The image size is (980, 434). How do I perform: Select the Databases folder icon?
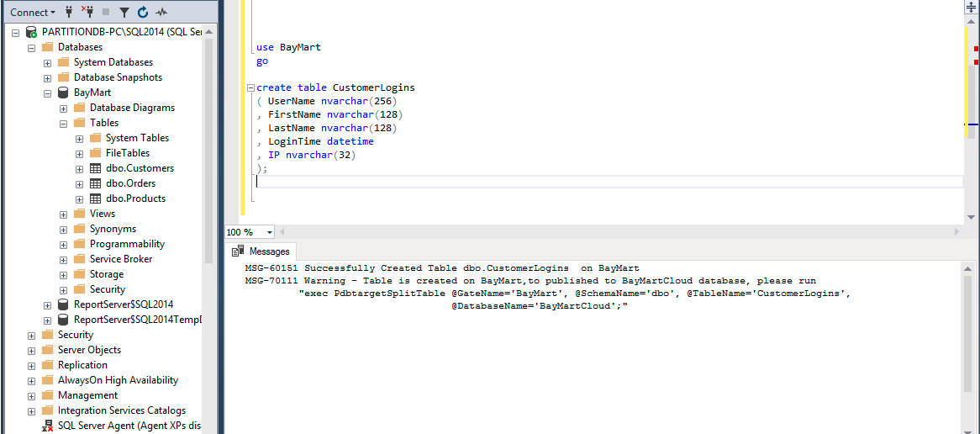click(48, 47)
